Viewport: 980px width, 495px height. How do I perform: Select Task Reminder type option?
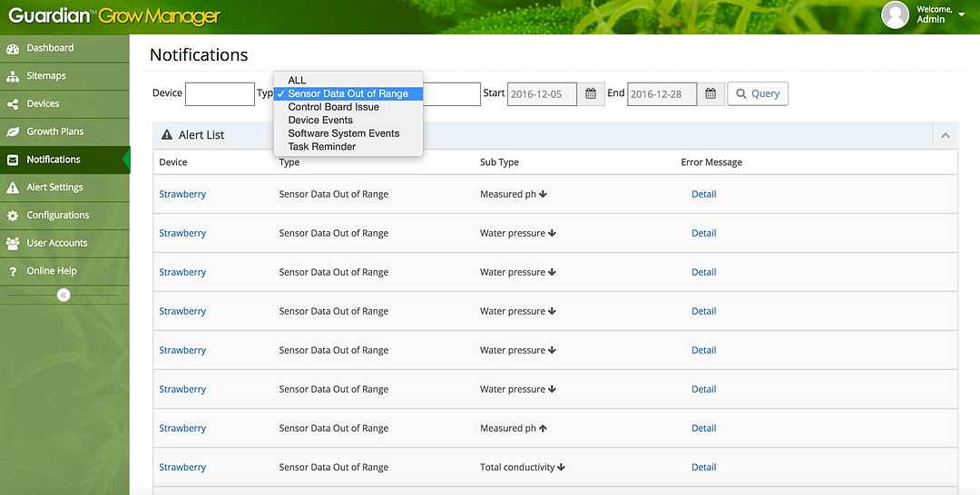click(321, 146)
